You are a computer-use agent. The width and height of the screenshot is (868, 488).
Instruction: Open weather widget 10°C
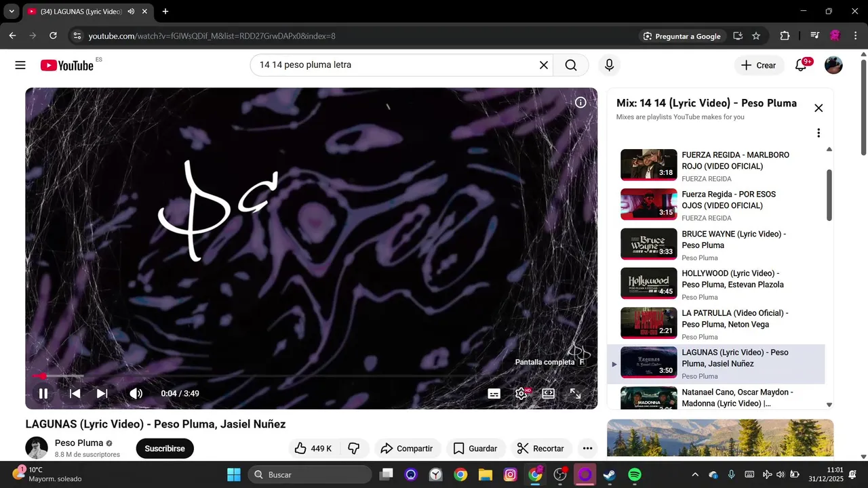47,474
